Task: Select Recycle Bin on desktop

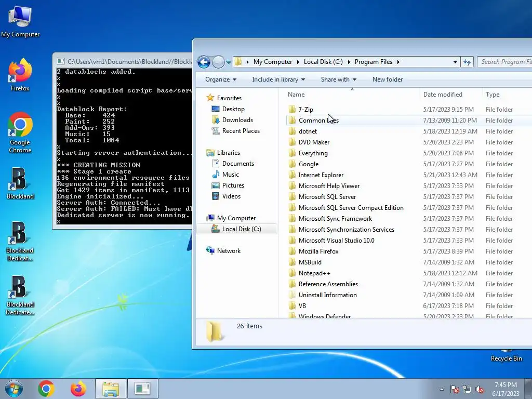Action: coord(506,355)
